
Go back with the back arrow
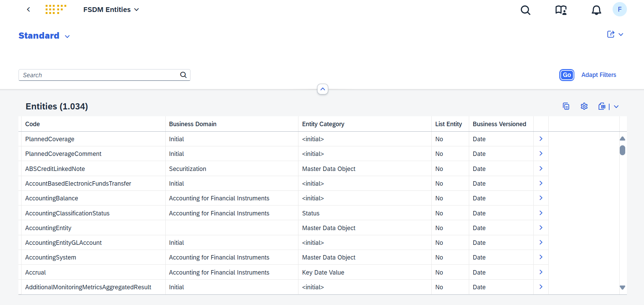pos(29,10)
